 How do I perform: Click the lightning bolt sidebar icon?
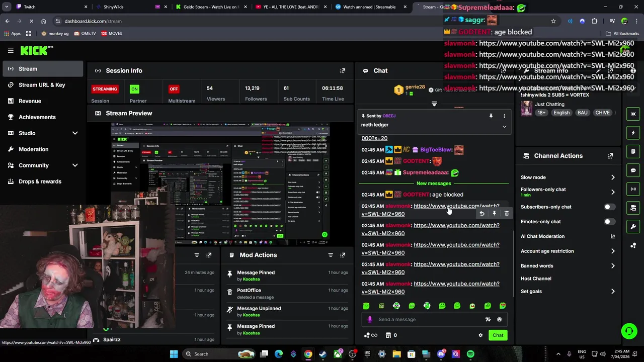point(633,133)
